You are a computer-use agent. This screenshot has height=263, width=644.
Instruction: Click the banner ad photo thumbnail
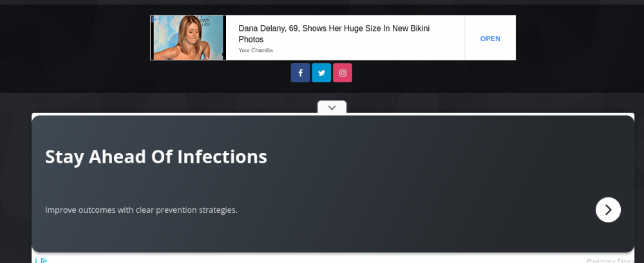[188, 38]
